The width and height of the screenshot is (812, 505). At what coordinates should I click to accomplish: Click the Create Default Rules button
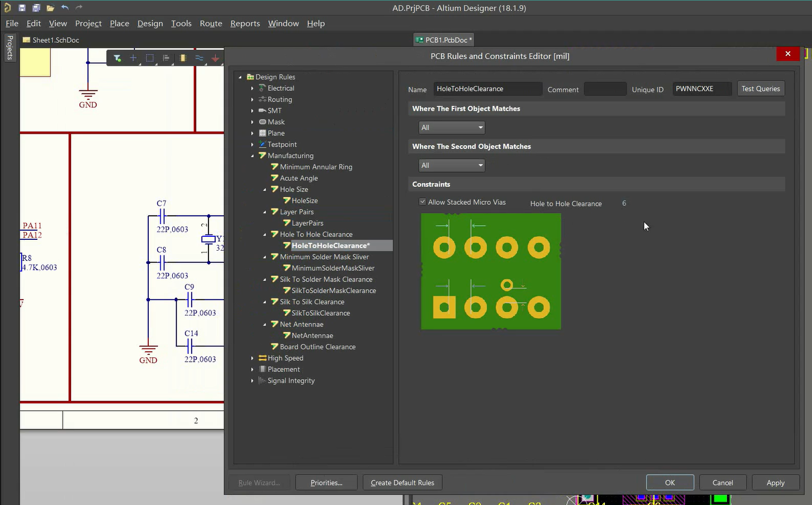[402, 482]
